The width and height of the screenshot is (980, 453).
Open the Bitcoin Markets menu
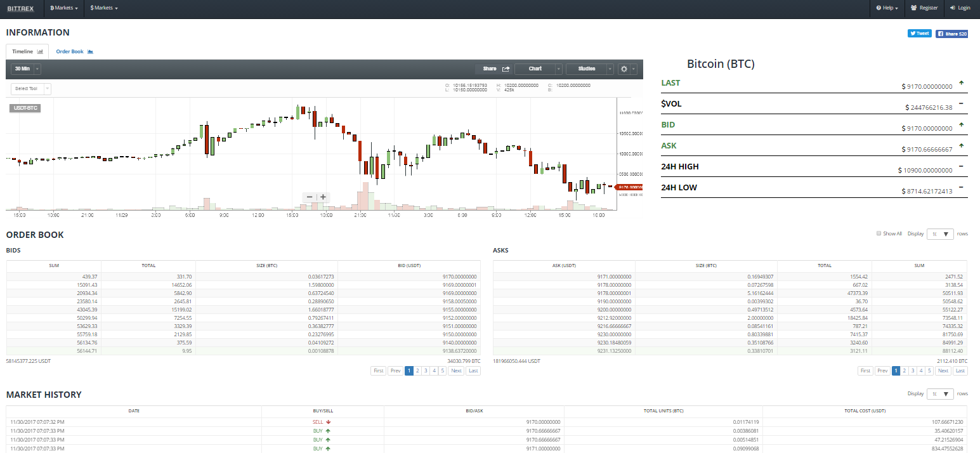tap(64, 8)
